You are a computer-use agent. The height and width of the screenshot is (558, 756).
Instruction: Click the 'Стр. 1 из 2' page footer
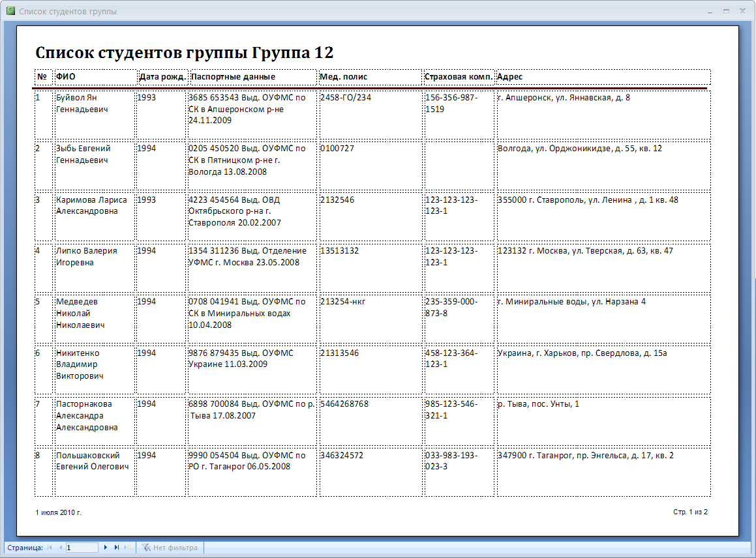click(690, 512)
